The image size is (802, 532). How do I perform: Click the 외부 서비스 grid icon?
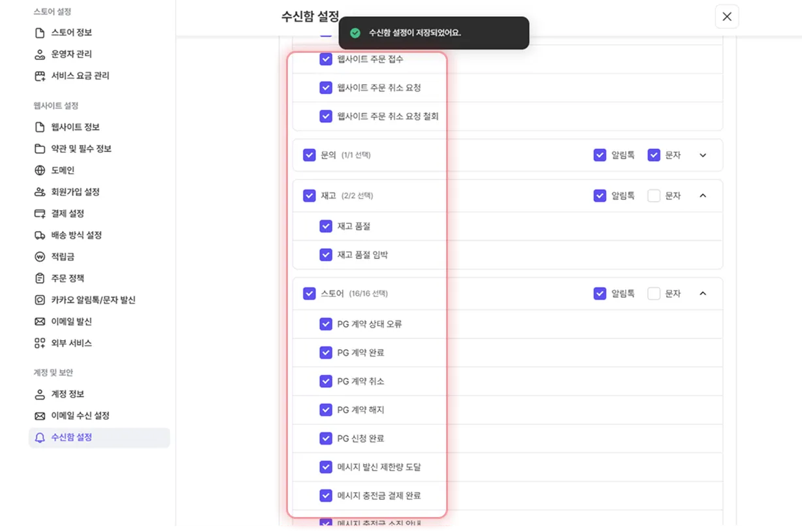(40, 343)
